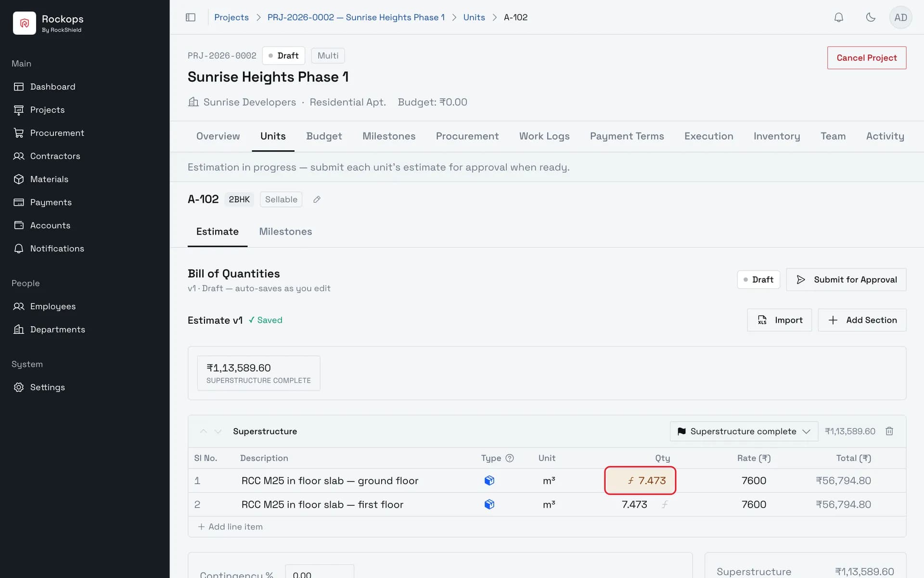Viewport: 924px width, 578px height.
Task: Select the unit Estimate sub-tab
Action: pyautogui.click(x=217, y=232)
